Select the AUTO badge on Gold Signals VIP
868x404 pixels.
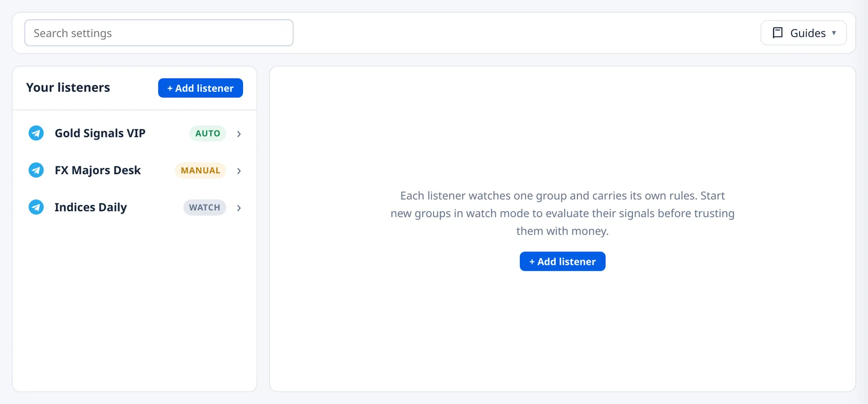(208, 133)
